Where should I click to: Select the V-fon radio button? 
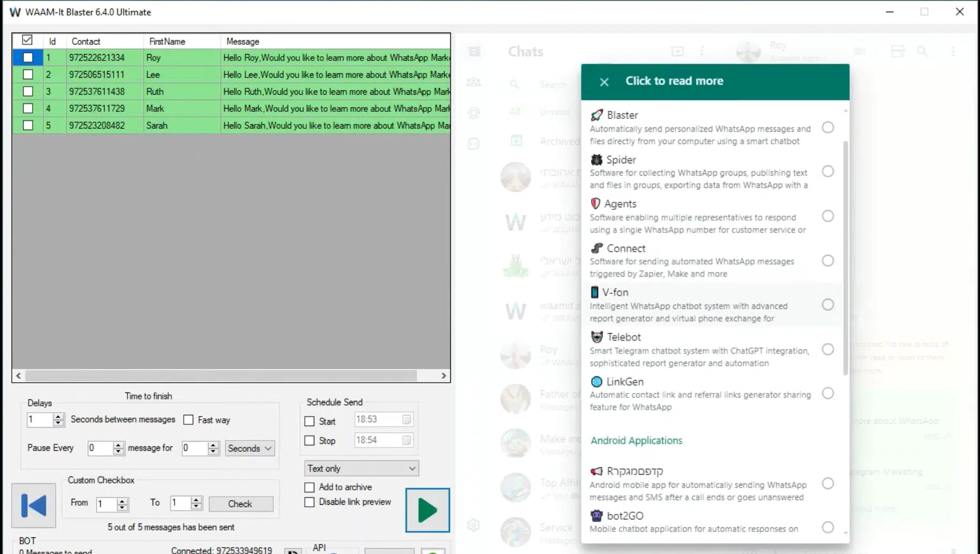[x=828, y=304]
